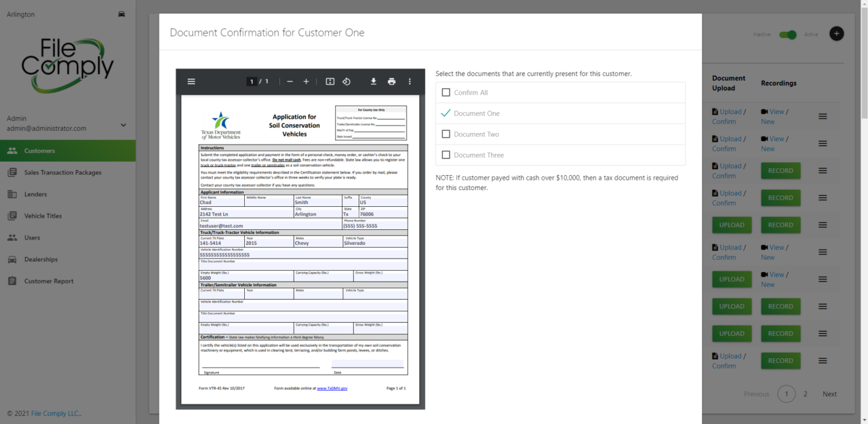The image size is (868, 424).
Task: Open Vehicle Titles in the sidebar
Action: tap(68, 216)
